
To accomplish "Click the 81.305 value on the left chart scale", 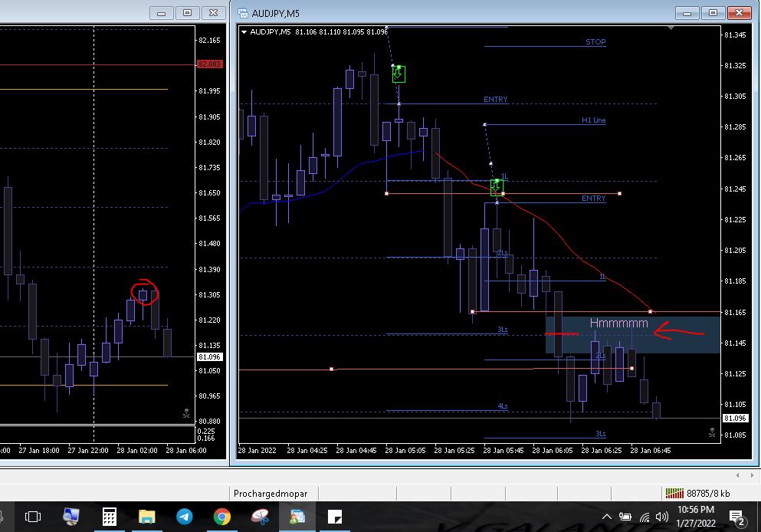I will (x=209, y=294).
